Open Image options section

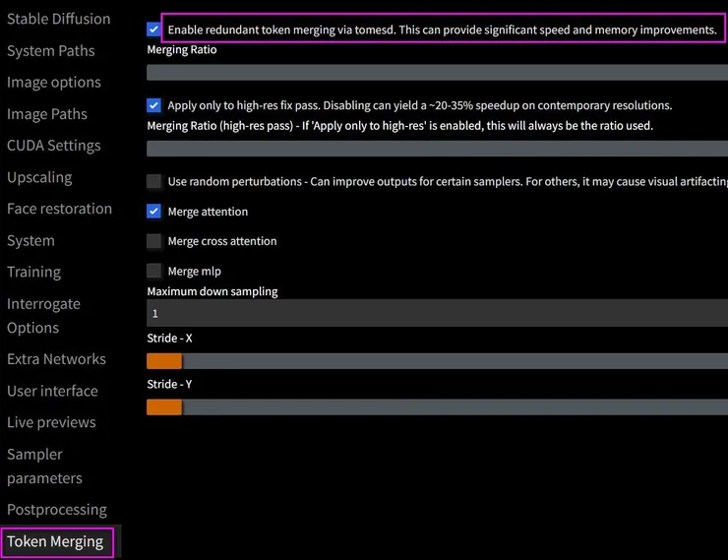pos(54,82)
